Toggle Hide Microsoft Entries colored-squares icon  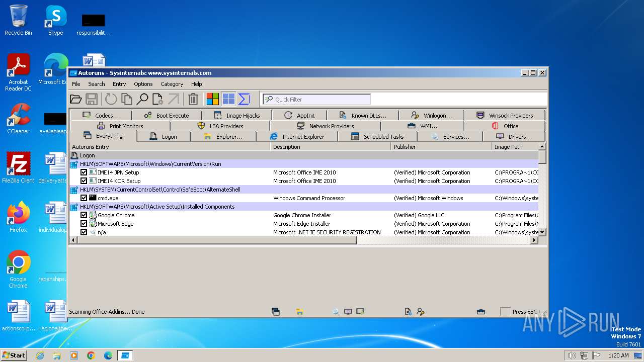(213, 99)
